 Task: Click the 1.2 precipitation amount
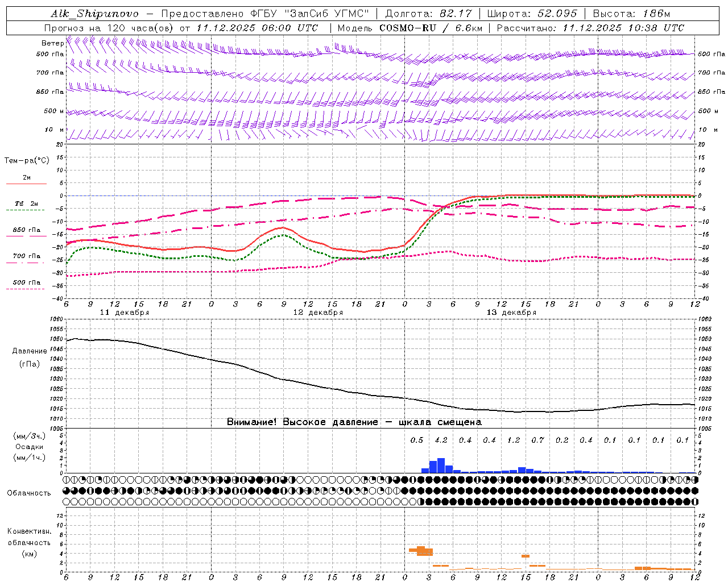514,440
